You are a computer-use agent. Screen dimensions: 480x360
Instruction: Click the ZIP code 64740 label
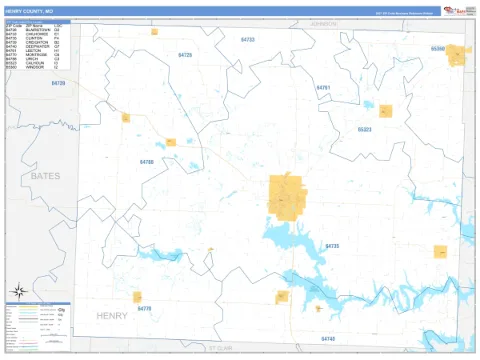pyautogui.click(x=328, y=339)
